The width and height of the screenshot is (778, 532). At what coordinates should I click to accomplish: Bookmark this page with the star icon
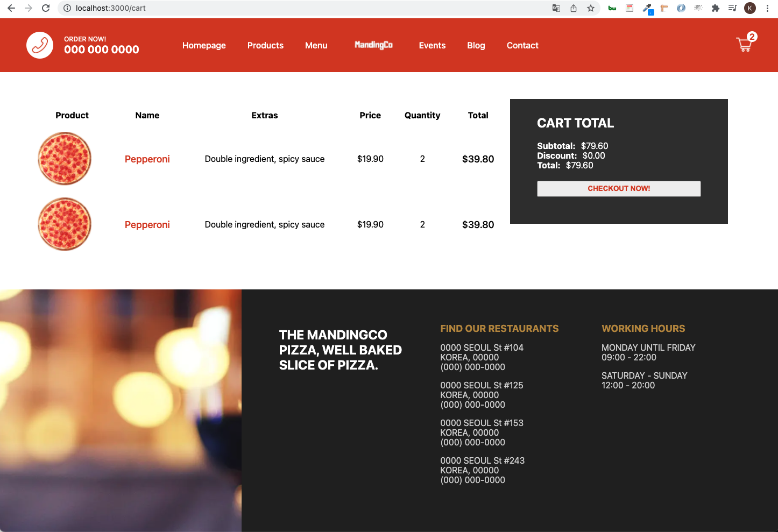coord(591,8)
